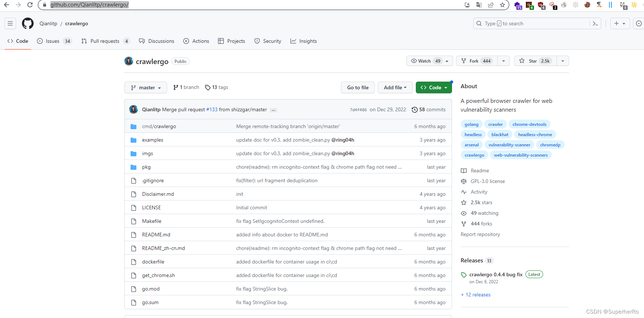The width and height of the screenshot is (644, 318).
Task: Click the eye icon beside 49 watching
Action: (x=464, y=213)
